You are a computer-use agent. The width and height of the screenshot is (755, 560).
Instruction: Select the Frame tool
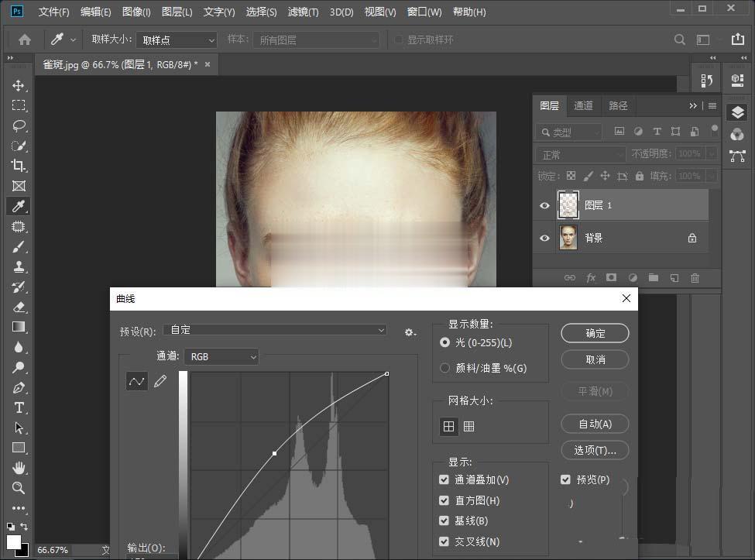pos(19,186)
